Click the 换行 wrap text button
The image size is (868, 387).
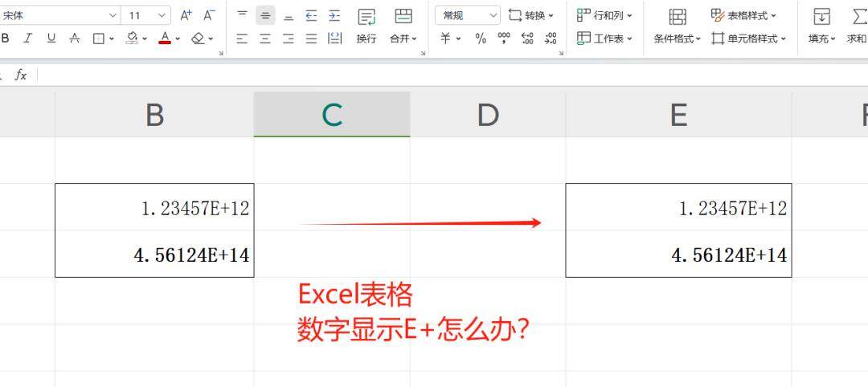(x=366, y=26)
